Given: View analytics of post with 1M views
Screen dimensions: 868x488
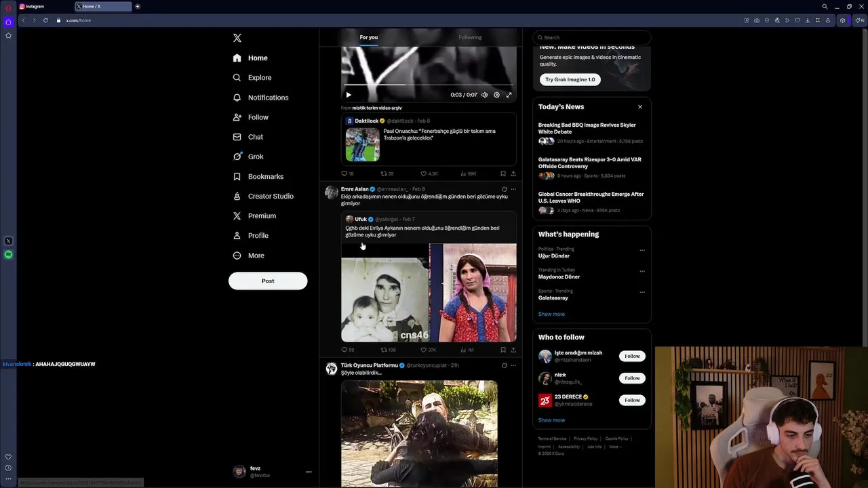Looking at the screenshot, I should pos(467,350).
